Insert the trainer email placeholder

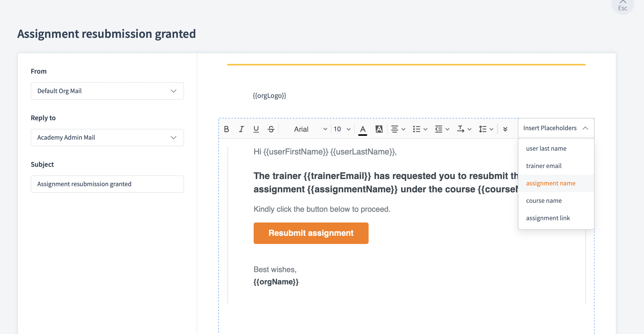pos(544,166)
